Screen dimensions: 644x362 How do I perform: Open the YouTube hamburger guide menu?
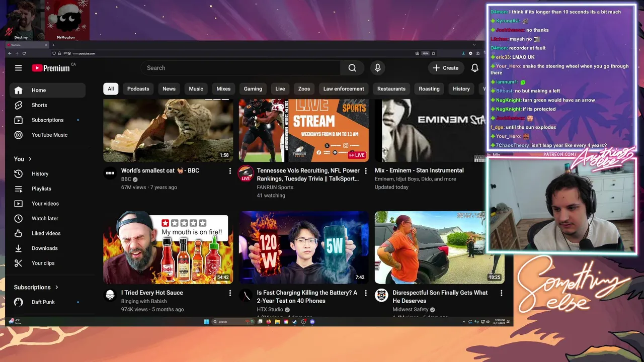pyautogui.click(x=18, y=68)
